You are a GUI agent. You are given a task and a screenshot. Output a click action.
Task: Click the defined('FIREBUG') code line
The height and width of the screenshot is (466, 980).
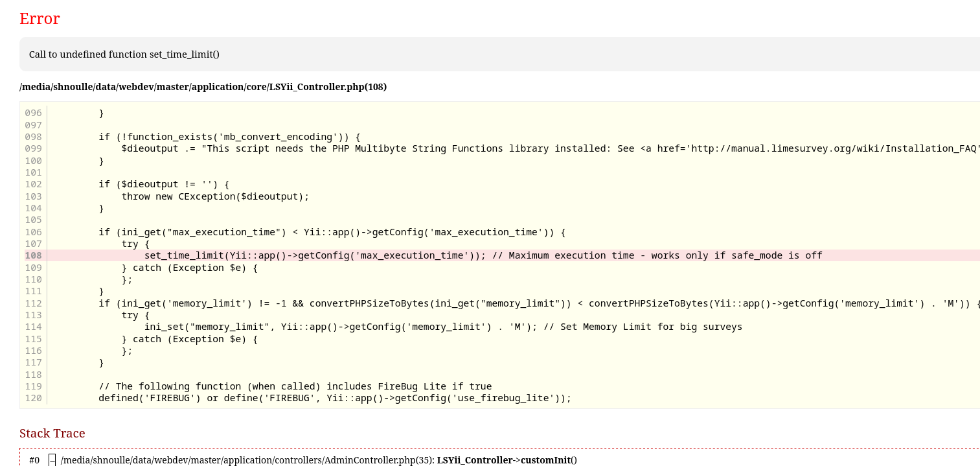(334, 398)
